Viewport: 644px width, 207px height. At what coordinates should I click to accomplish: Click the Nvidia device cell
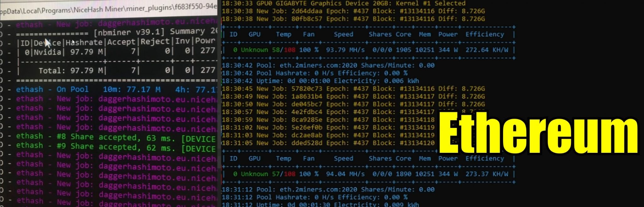click(x=47, y=52)
